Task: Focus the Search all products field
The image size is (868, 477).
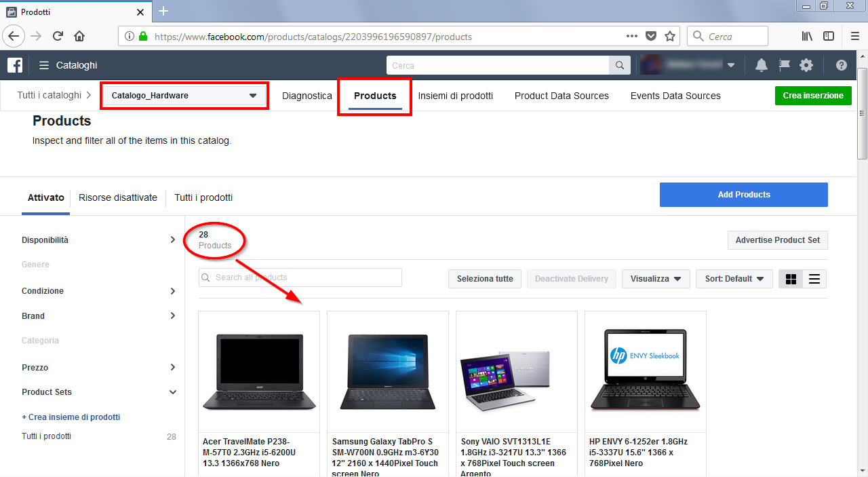Action: pos(300,278)
